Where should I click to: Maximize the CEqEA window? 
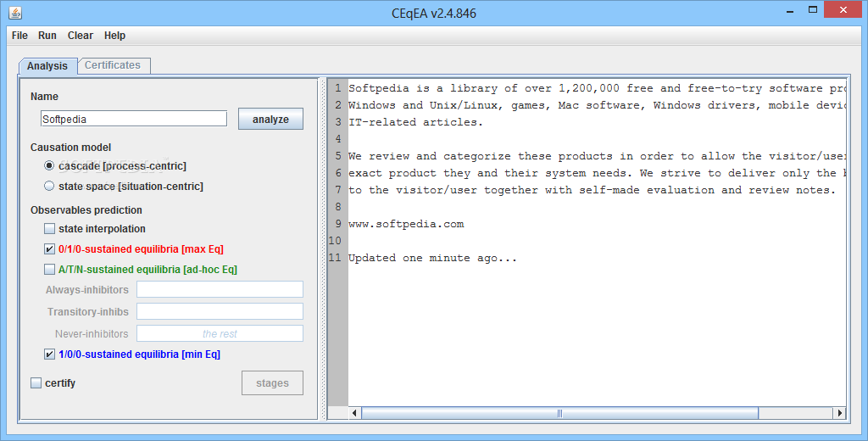813,10
